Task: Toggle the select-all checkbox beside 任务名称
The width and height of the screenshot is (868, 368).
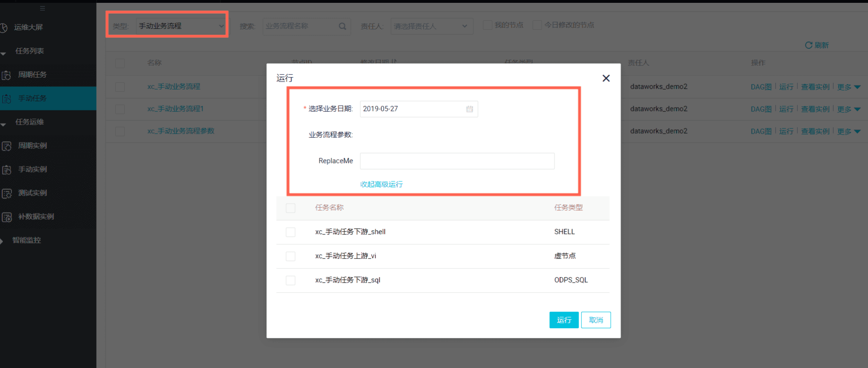Action: tap(290, 208)
